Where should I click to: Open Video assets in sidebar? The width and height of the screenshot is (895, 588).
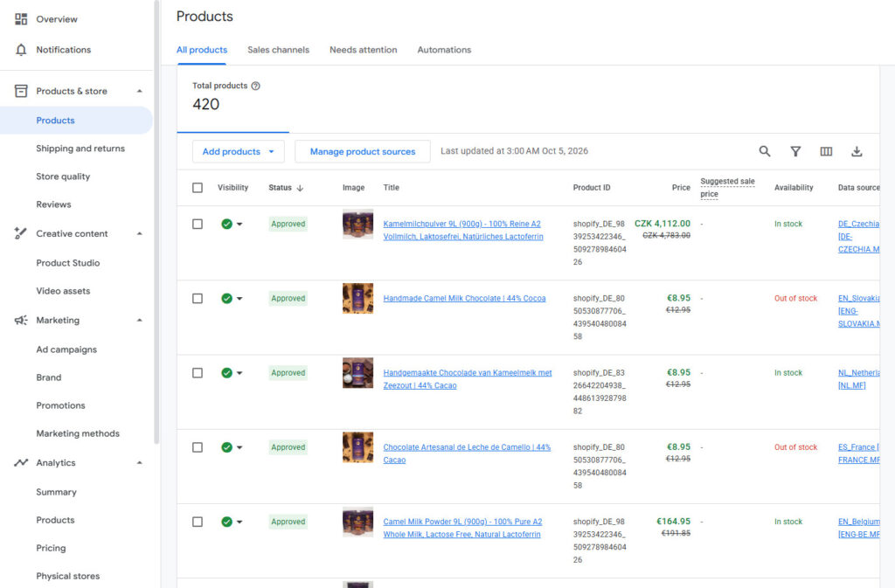point(63,291)
